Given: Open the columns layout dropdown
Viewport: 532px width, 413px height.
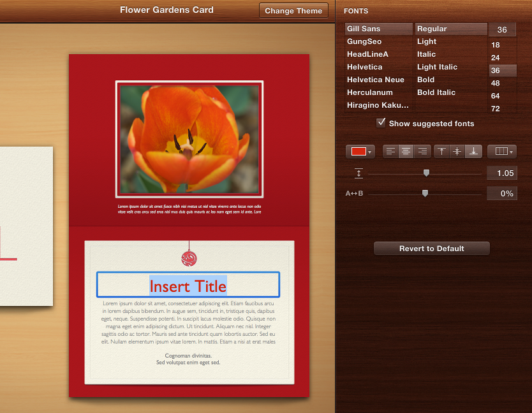Looking at the screenshot, I should tap(501, 151).
